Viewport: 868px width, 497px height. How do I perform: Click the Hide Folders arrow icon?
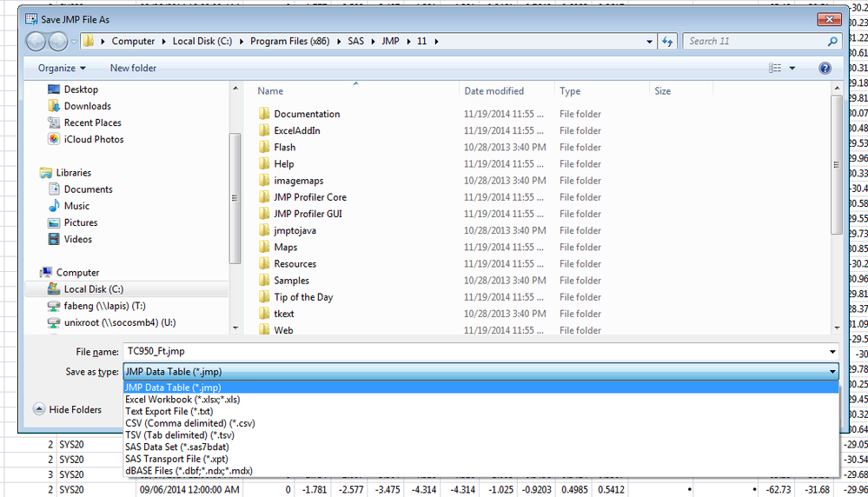click(39, 409)
